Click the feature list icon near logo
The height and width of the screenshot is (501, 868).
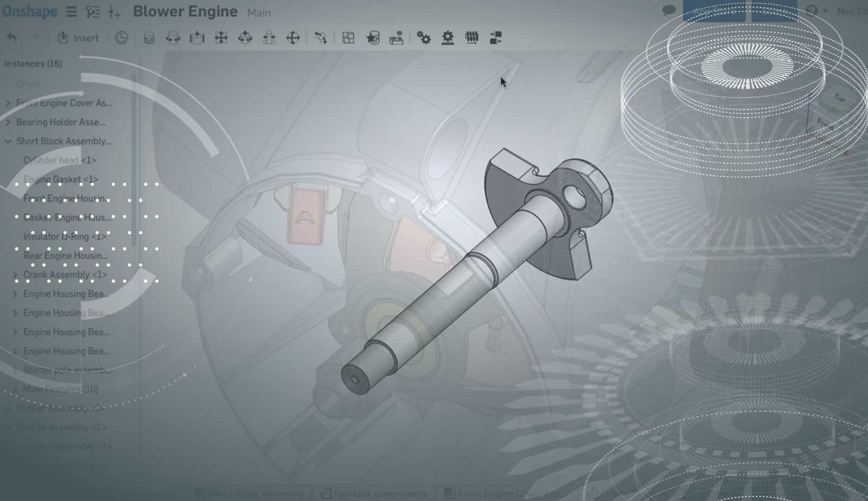tap(93, 11)
